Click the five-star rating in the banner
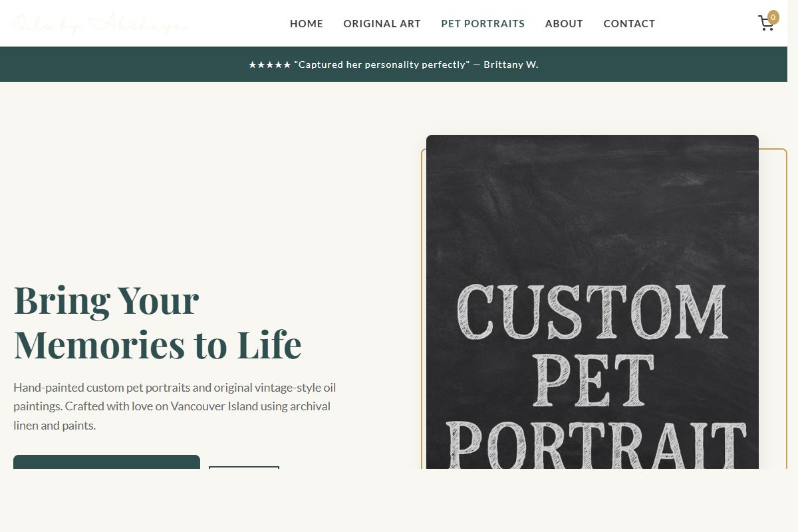The width and height of the screenshot is (798, 532). (270, 65)
